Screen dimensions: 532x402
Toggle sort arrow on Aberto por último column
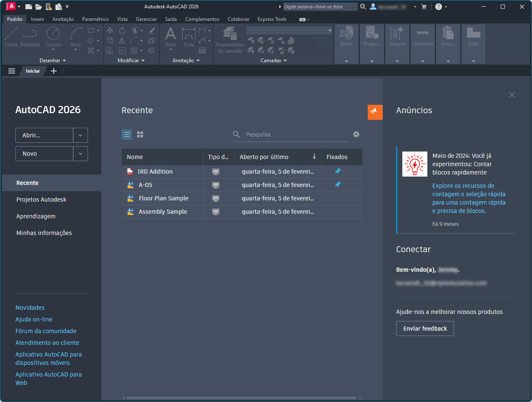point(314,157)
